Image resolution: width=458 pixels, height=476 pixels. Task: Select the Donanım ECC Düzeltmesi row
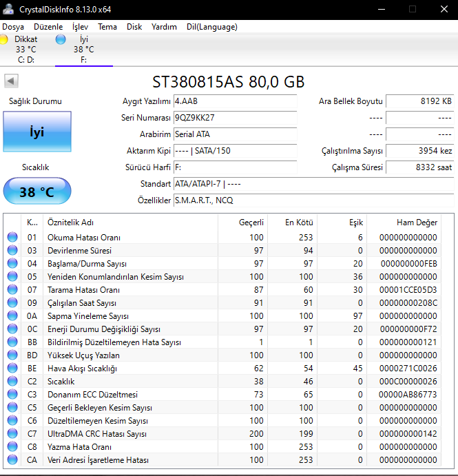92,395
